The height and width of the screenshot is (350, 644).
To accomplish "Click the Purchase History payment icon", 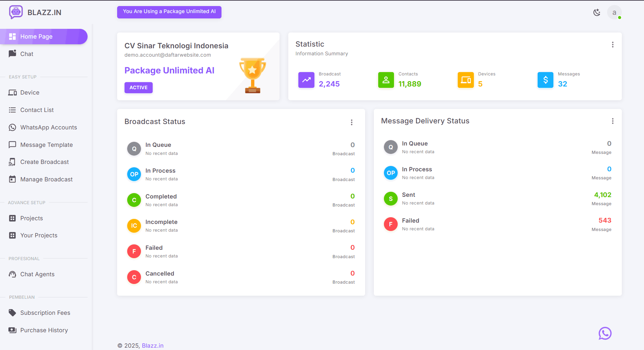I will coord(12,330).
